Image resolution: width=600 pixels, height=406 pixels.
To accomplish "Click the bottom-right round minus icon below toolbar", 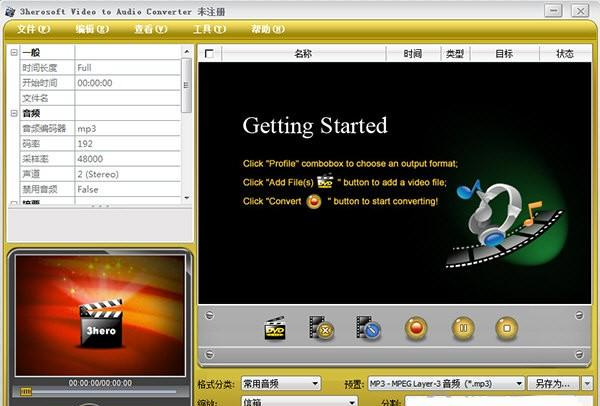I will coord(579,354).
